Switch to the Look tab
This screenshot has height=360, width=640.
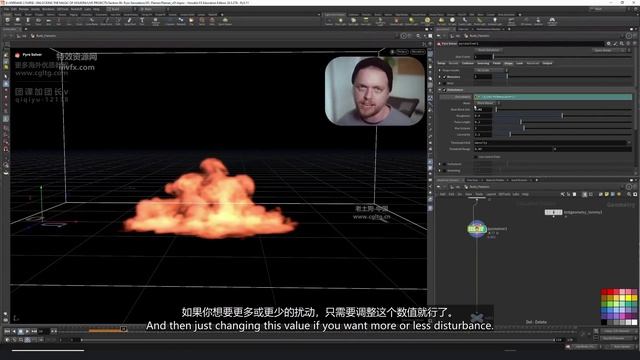click(x=520, y=63)
